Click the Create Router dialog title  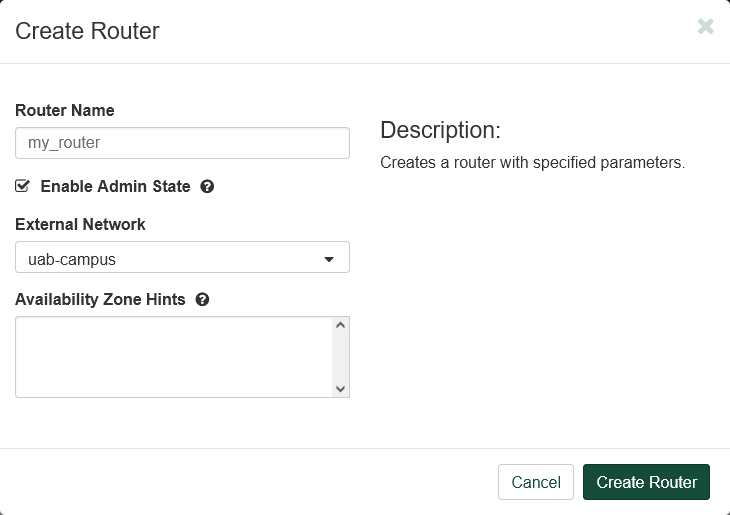pyautogui.click(x=87, y=31)
